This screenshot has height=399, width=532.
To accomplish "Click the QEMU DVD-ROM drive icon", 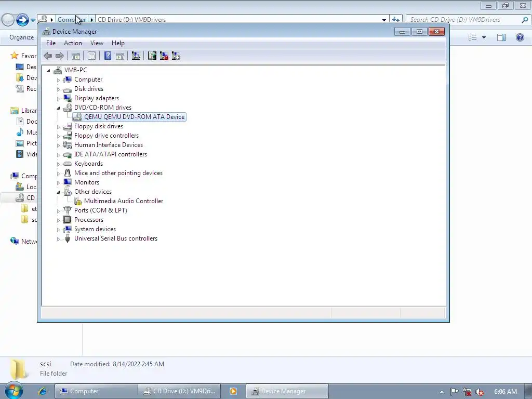I will [77, 117].
